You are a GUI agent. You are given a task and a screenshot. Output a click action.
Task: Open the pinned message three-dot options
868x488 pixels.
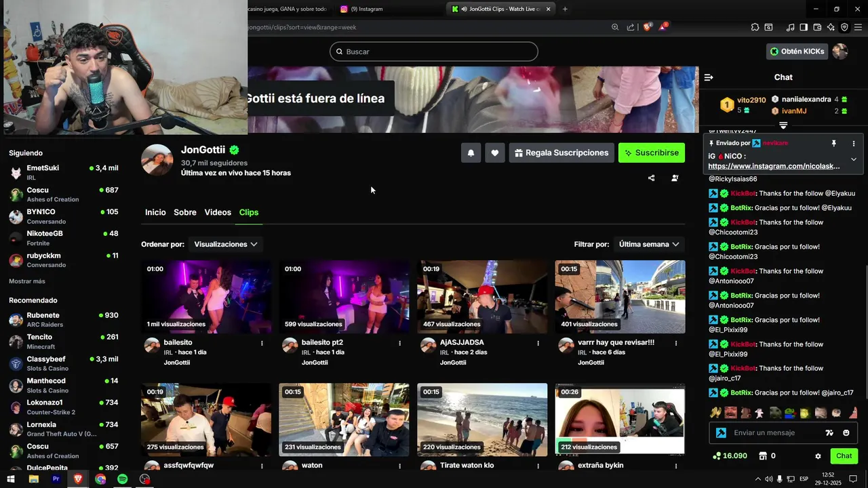(854, 144)
